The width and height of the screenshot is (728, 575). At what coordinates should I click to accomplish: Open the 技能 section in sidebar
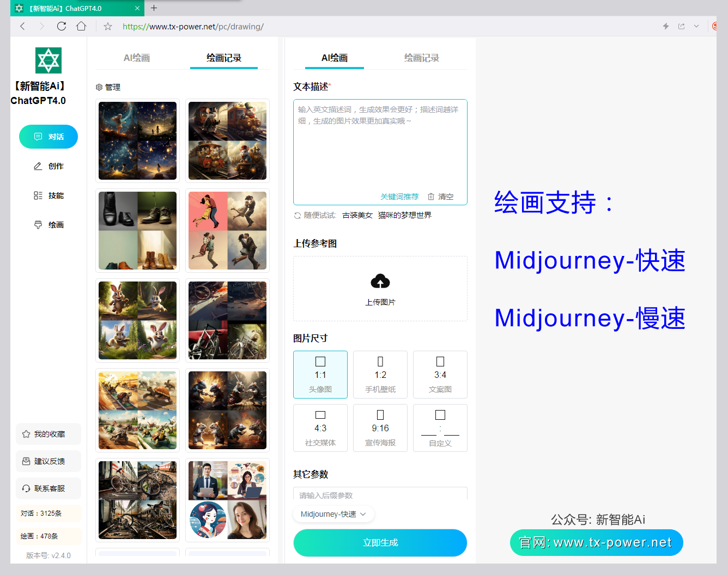[48, 195]
